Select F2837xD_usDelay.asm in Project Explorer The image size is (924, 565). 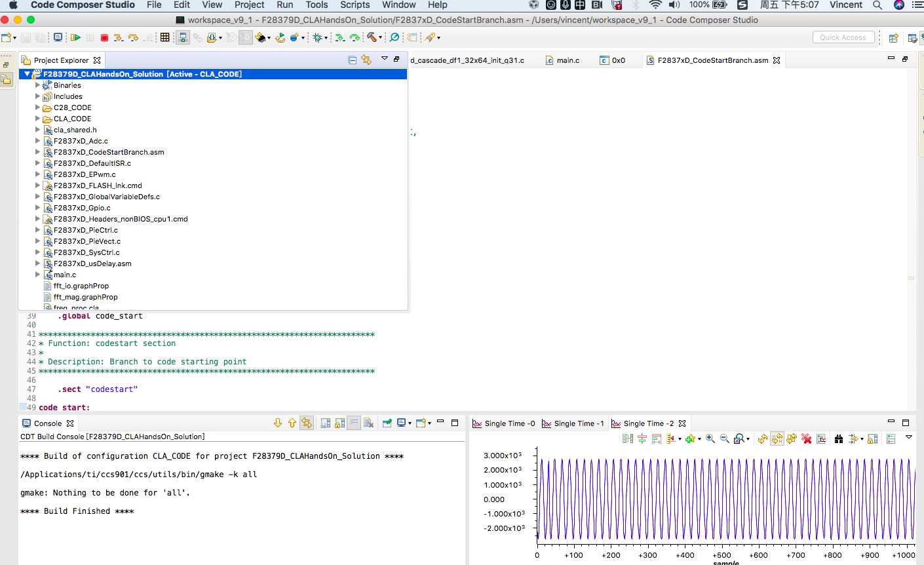[92, 263]
